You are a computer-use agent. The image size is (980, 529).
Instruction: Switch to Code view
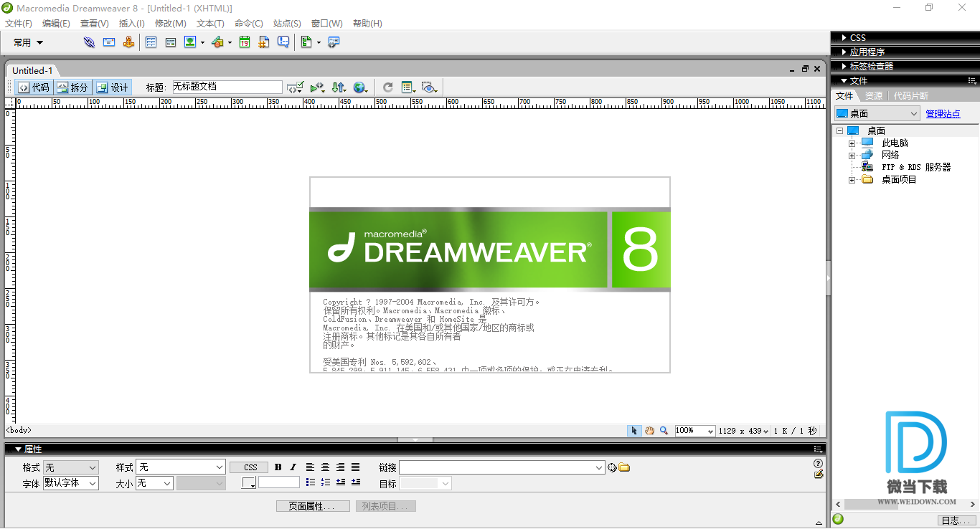point(34,87)
